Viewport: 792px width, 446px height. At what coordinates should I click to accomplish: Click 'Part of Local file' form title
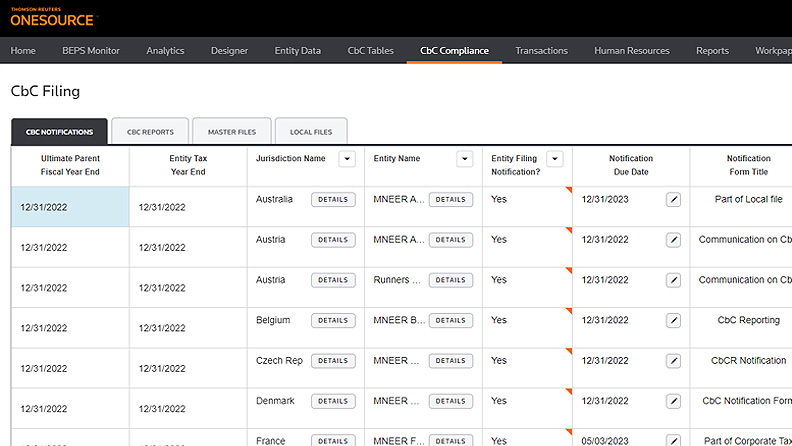click(748, 200)
